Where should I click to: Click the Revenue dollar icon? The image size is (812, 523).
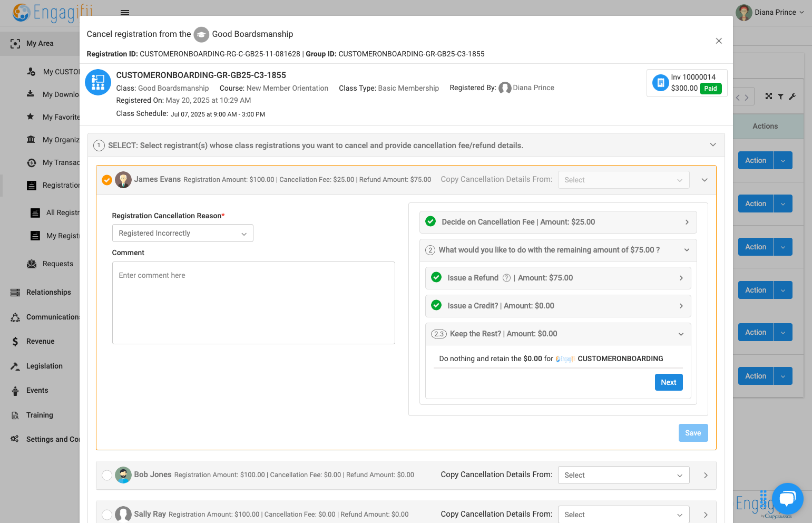pos(15,342)
